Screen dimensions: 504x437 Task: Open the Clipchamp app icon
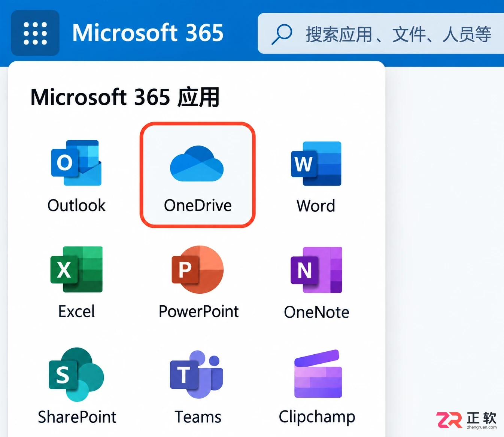318,374
